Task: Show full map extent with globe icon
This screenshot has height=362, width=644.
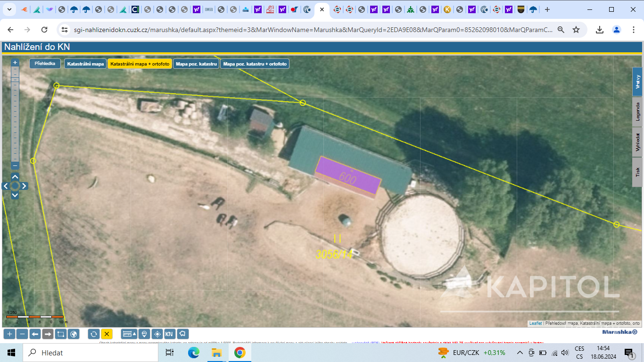Action: (73, 334)
